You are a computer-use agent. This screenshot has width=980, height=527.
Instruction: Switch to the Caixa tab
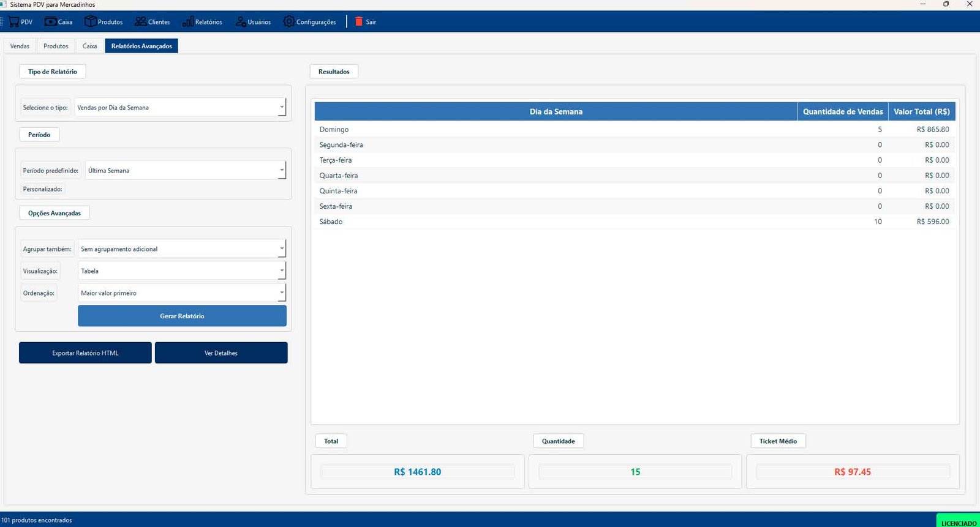point(89,46)
